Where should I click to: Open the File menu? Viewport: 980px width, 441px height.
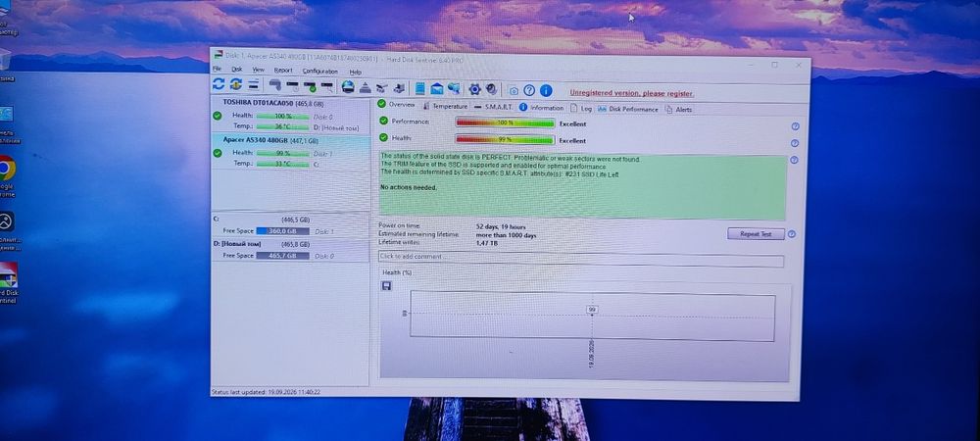coord(217,69)
